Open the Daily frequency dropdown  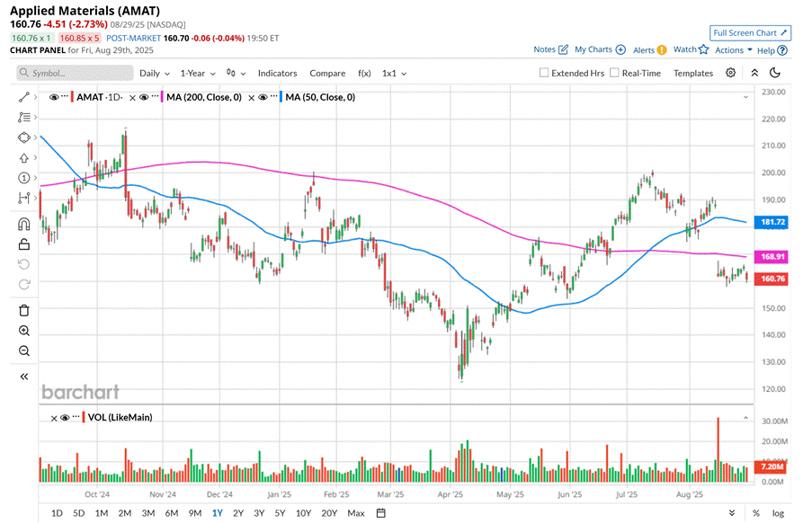(155, 74)
